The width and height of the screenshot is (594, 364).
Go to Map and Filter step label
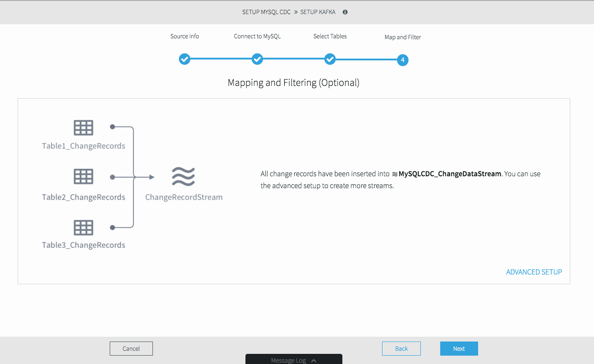pyautogui.click(x=403, y=37)
